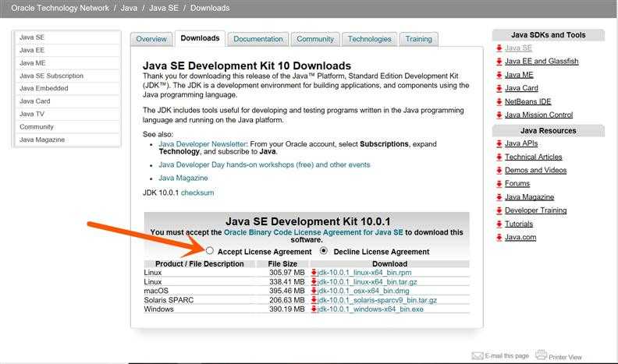Open NetBeans IDE link in Java SDKs and Tools
This screenshot has height=364, width=618.
coord(527,101)
